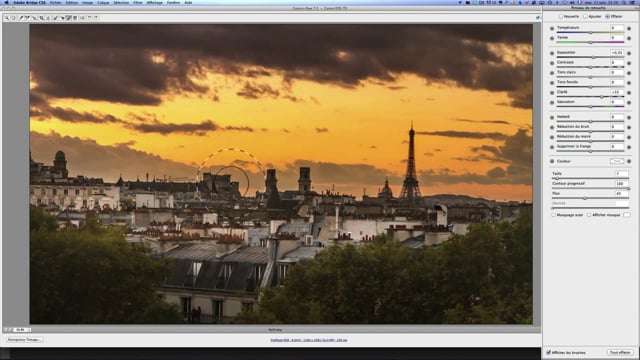Select the Graduated Filter tool

click(75, 18)
